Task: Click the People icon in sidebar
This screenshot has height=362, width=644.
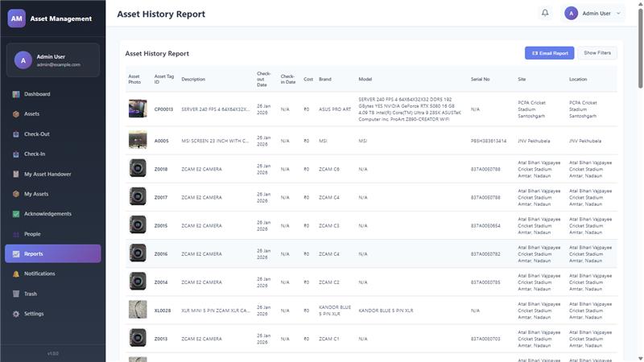Action: pos(16,234)
